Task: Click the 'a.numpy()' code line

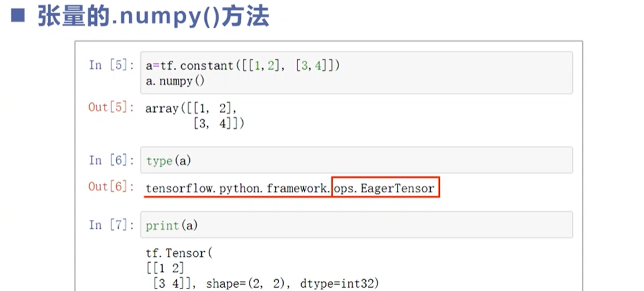Action: (175, 81)
